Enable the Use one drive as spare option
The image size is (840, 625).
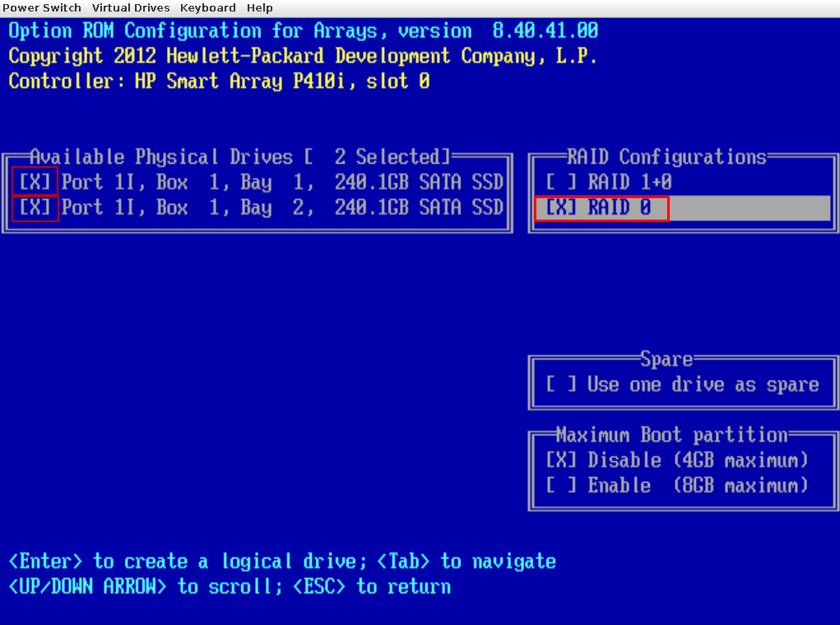pyautogui.click(x=562, y=385)
